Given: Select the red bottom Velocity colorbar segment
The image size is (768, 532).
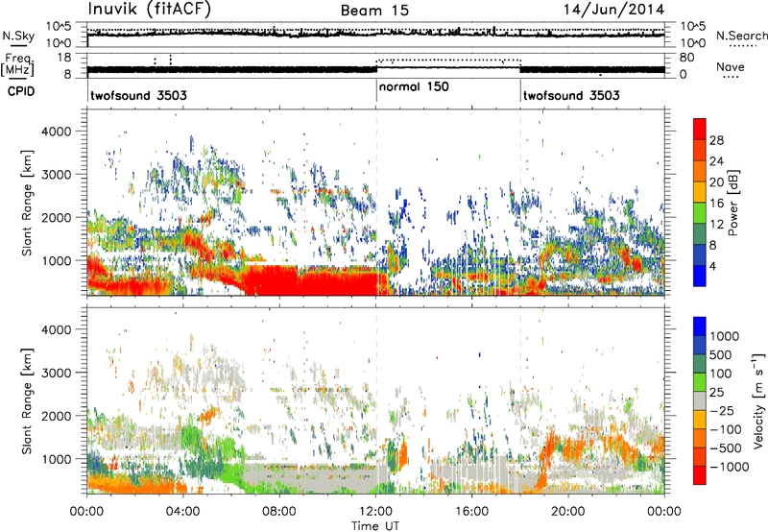Looking at the screenshot, I should tap(700, 475).
